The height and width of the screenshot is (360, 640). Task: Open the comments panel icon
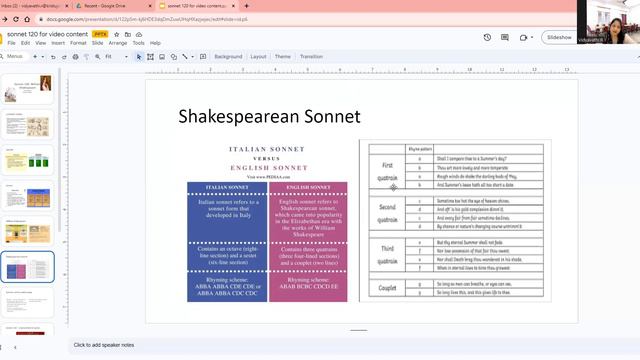(x=505, y=38)
